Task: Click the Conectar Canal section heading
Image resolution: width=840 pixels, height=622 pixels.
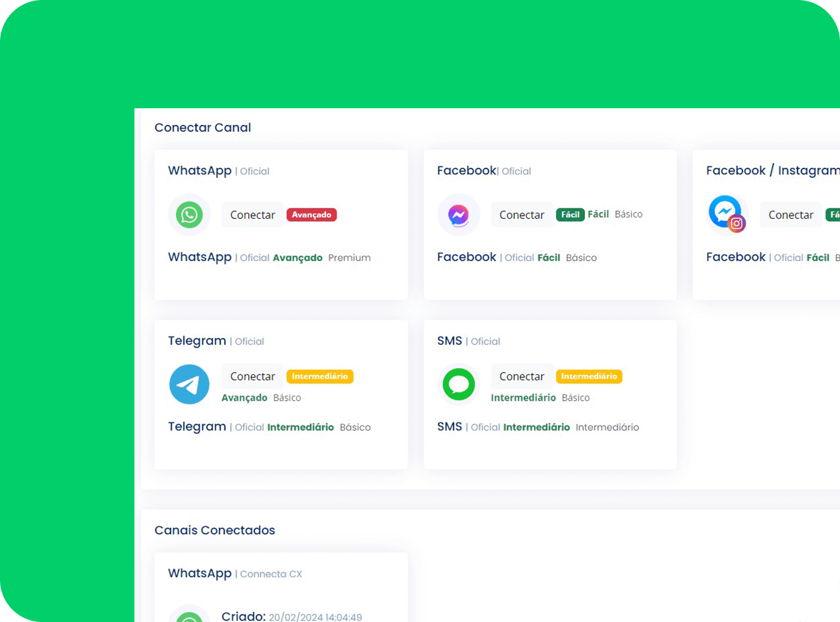Action: click(x=203, y=128)
